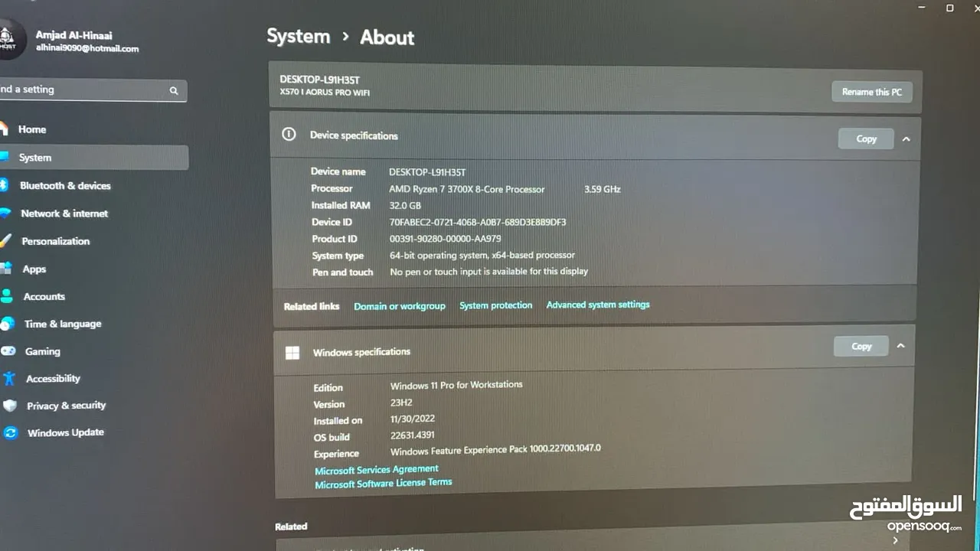Select System in the sidebar
The width and height of the screenshot is (980, 551).
pyautogui.click(x=93, y=158)
